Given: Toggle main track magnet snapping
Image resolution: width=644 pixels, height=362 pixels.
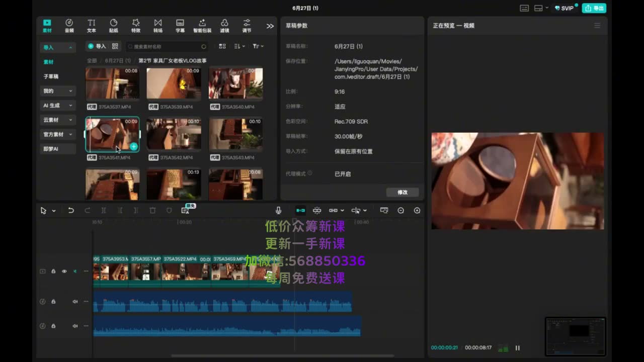Looking at the screenshot, I should click(300, 211).
